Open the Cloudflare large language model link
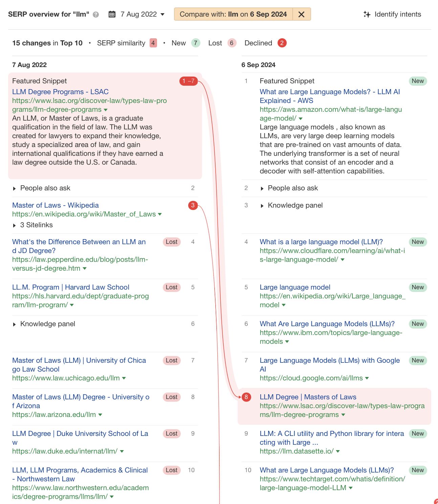438x504 pixels. 321,242
